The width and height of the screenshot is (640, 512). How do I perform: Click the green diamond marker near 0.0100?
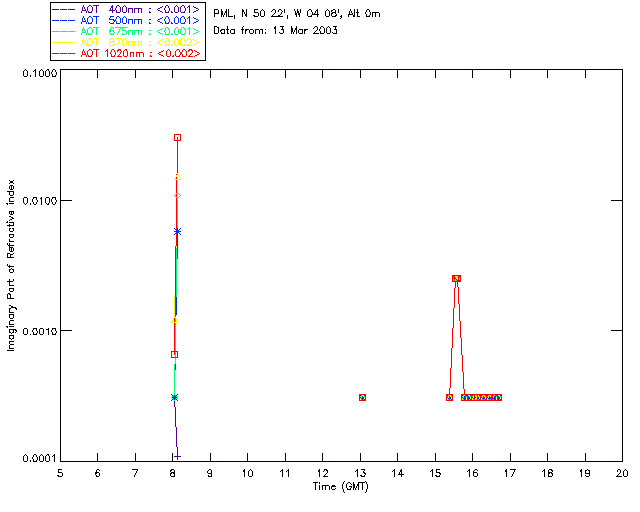coord(178,196)
